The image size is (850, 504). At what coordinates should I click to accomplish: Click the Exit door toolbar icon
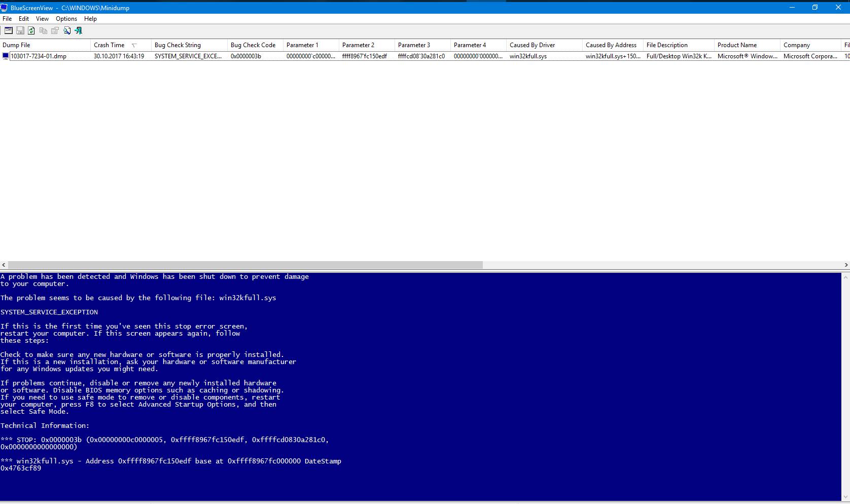click(x=78, y=31)
